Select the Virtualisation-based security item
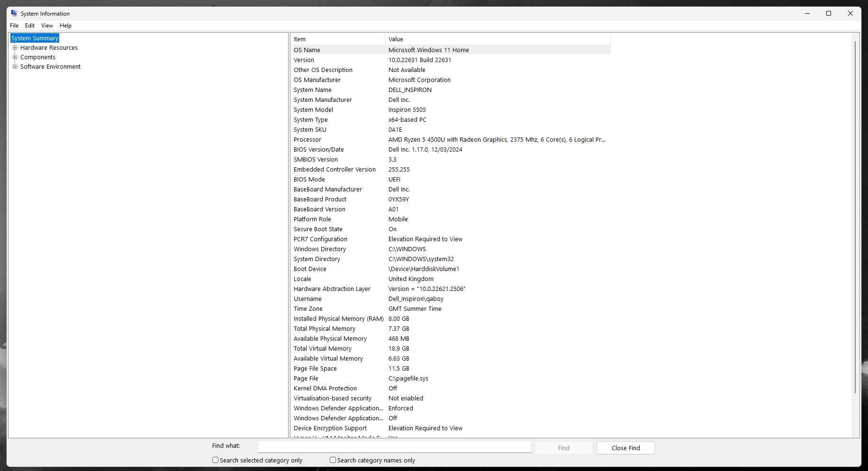This screenshot has height=471, width=868. click(333, 399)
